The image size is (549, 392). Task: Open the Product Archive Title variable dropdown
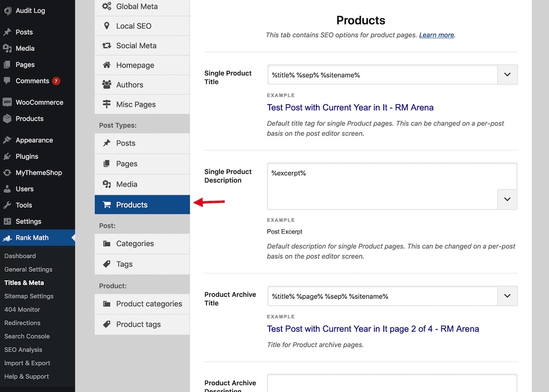click(x=507, y=296)
